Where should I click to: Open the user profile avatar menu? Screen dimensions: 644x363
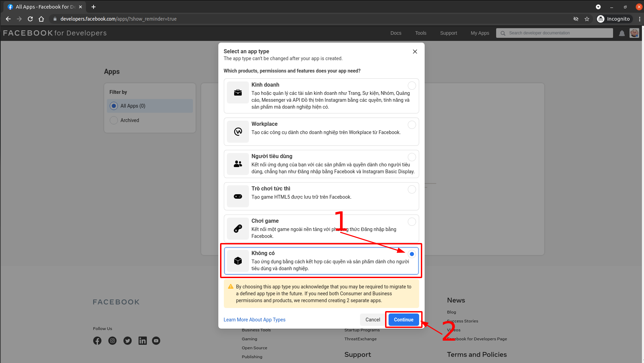[634, 33]
